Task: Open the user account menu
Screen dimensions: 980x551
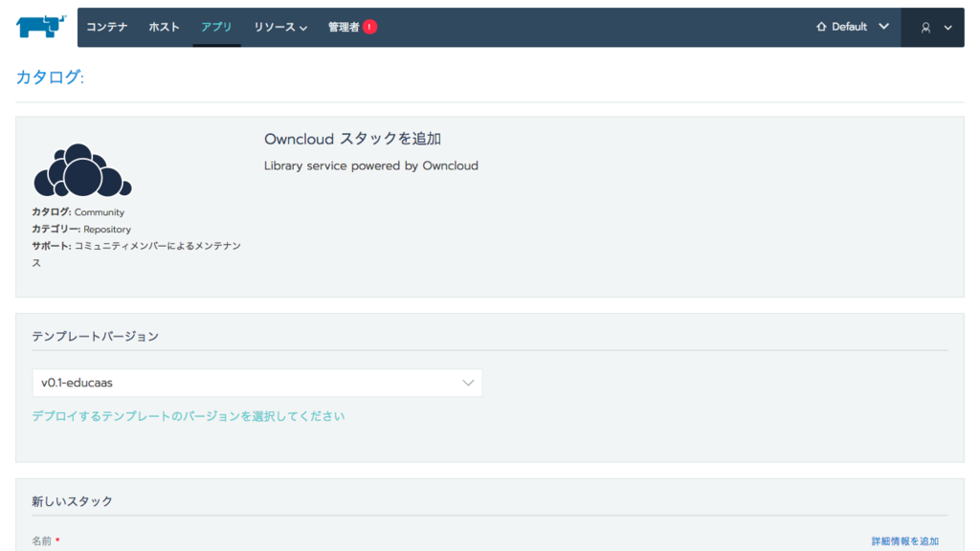Action: point(932,28)
